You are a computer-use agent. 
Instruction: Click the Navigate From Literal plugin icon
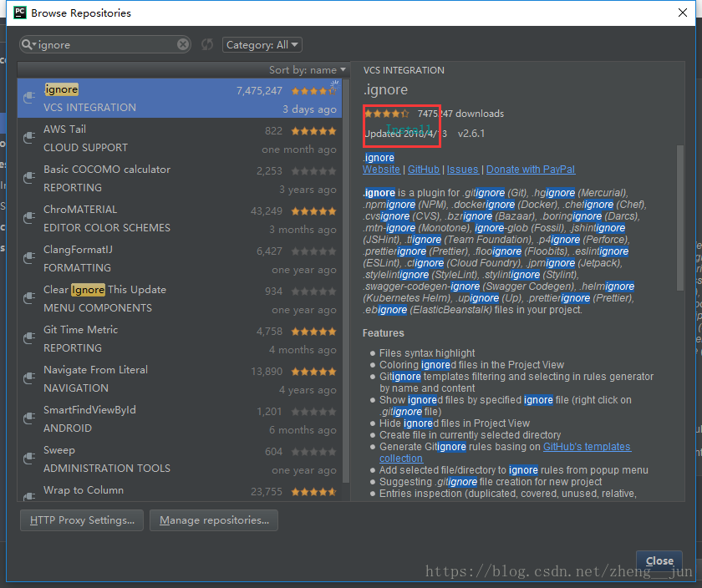29,378
